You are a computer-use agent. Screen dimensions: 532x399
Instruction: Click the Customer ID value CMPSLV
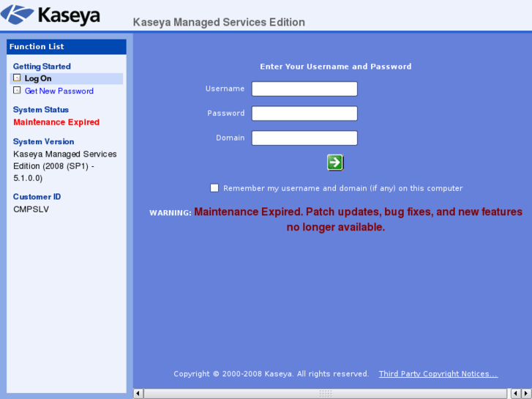pos(31,209)
